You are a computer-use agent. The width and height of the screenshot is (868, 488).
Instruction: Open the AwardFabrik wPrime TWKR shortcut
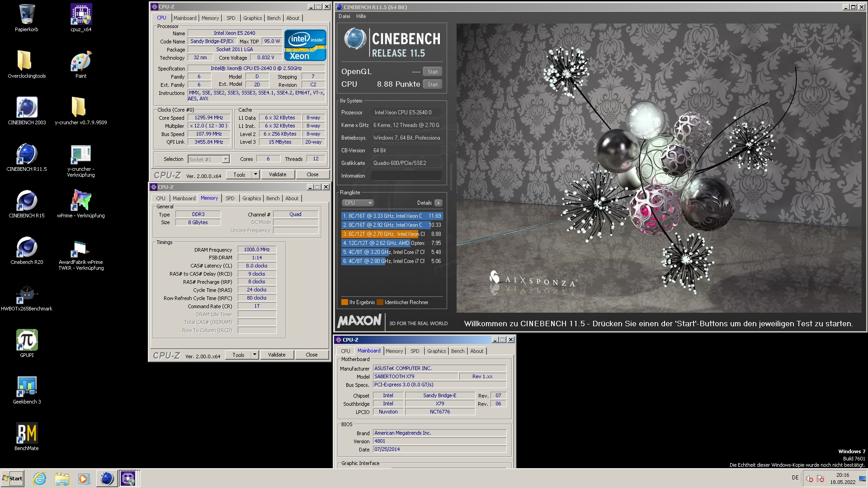point(81,253)
